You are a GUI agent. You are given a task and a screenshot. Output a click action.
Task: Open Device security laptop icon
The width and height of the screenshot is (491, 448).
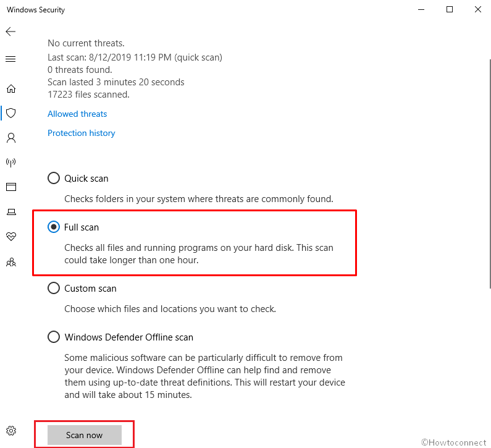tap(11, 212)
